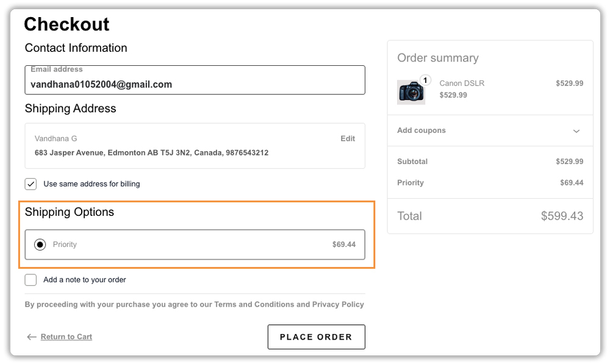This screenshot has height=364, width=610.
Task: Enable "Add a note to your order"
Action: 30,279
